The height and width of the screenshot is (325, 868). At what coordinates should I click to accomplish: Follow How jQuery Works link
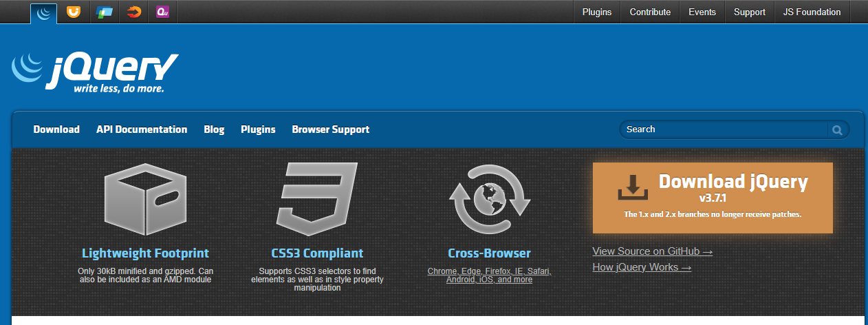click(x=642, y=267)
